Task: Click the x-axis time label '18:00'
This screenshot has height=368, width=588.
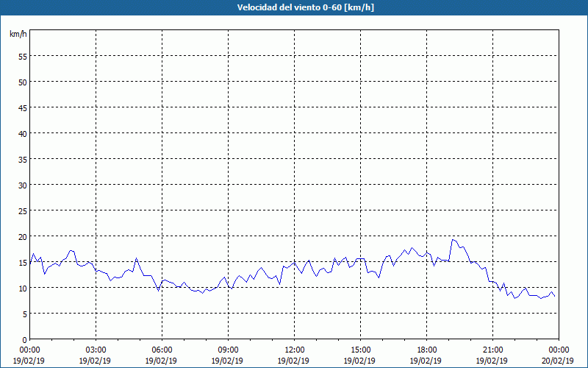Action: tap(427, 350)
